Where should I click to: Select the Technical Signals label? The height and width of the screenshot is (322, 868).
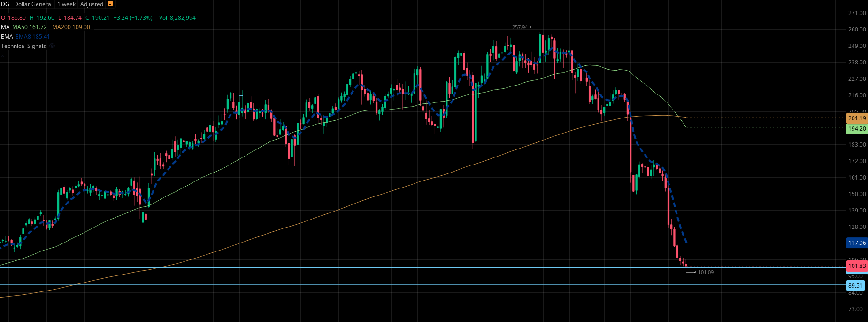point(23,46)
